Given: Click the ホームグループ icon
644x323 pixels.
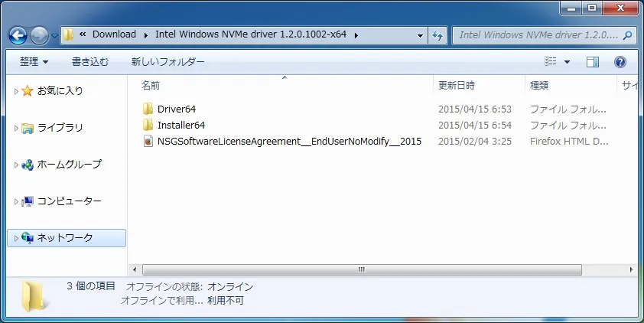Looking at the screenshot, I should (x=27, y=165).
